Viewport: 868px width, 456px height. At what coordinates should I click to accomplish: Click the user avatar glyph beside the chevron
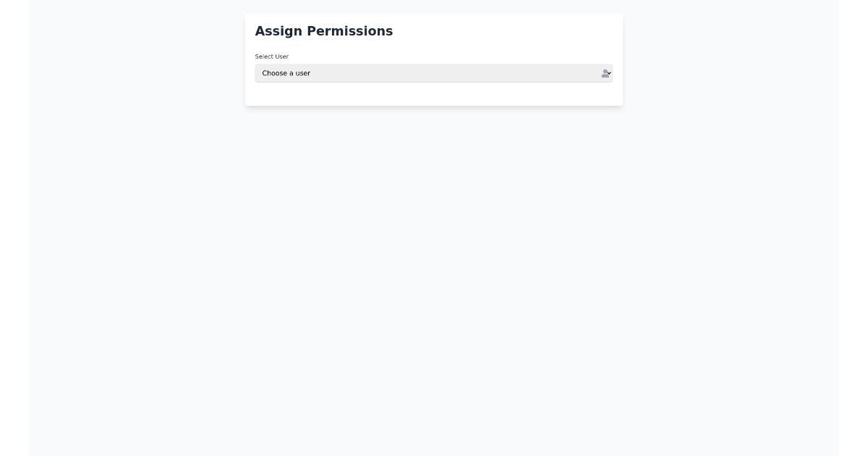[605, 74]
